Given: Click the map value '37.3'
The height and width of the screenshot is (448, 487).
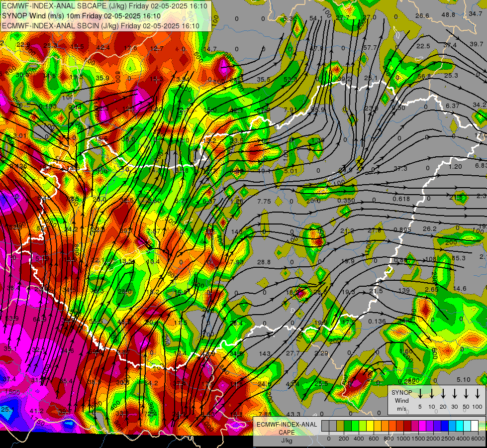Looking at the screenshot, I should click(400, 168).
